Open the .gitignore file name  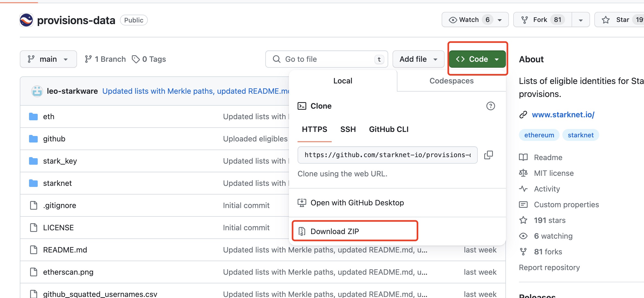pyautogui.click(x=59, y=206)
